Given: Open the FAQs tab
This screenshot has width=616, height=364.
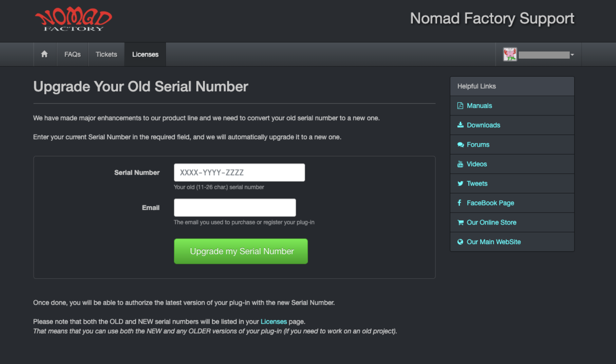Looking at the screenshot, I should (x=72, y=54).
